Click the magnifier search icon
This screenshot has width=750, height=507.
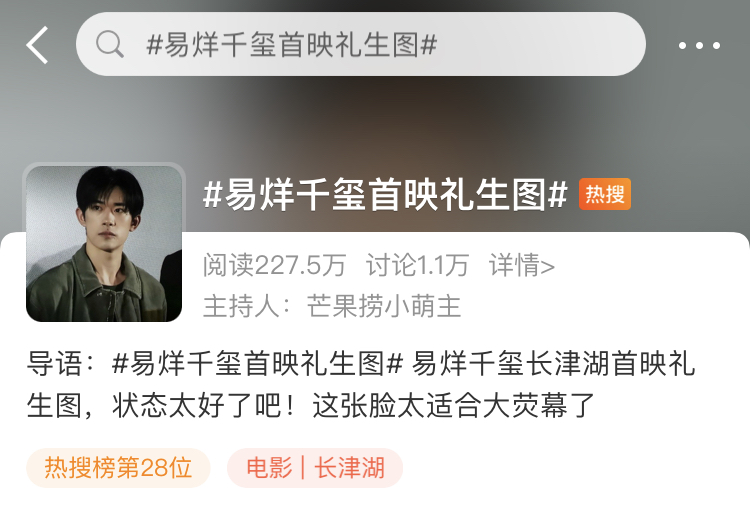point(110,44)
